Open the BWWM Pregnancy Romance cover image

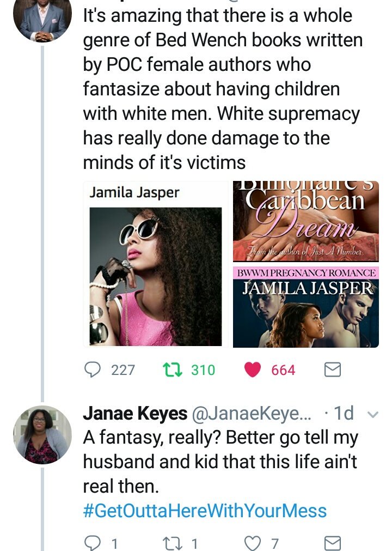pyautogui.click(x=305, y=307)
